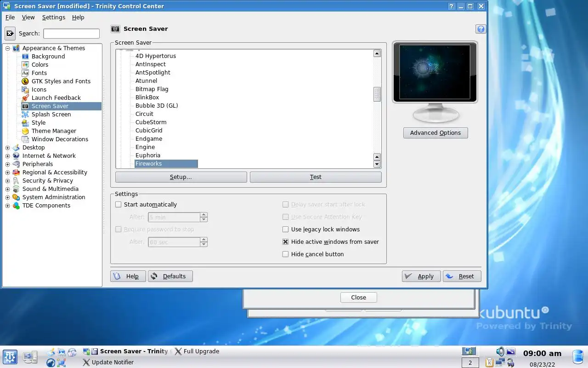Expand the Desktop tree node
Image resolution: width=588 pixels, height=368 pixels.
coord(7,148)
